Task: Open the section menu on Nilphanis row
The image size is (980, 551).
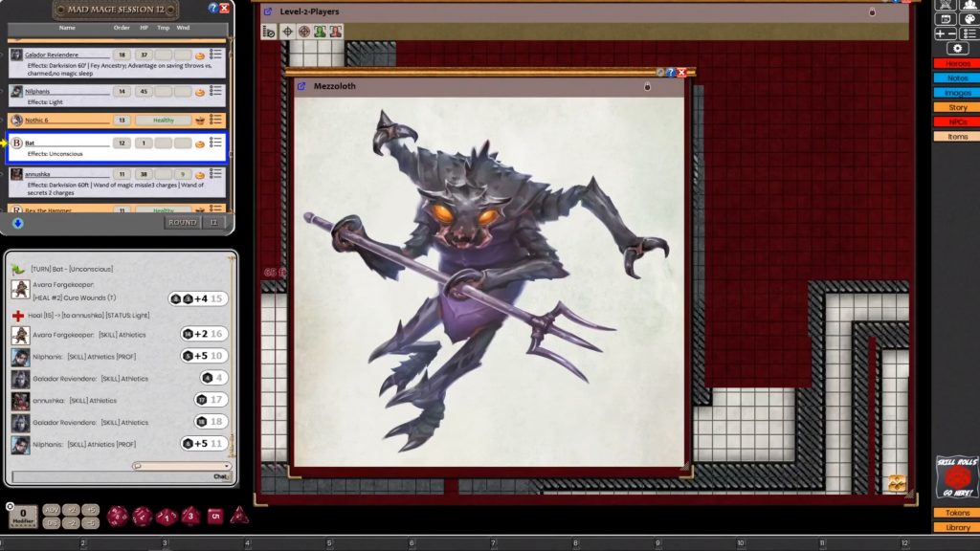Action: (x=215, y=91)
